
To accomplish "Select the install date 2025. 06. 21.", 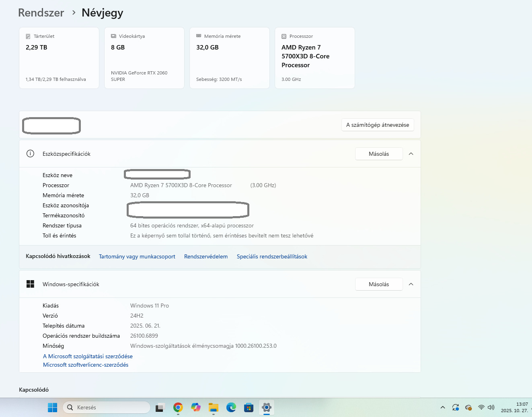I will click(x=145, y=326).
